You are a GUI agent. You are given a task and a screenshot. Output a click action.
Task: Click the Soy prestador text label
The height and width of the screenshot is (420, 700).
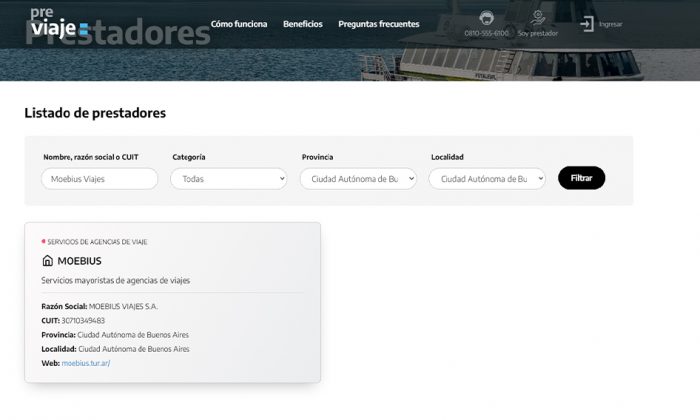538,33
